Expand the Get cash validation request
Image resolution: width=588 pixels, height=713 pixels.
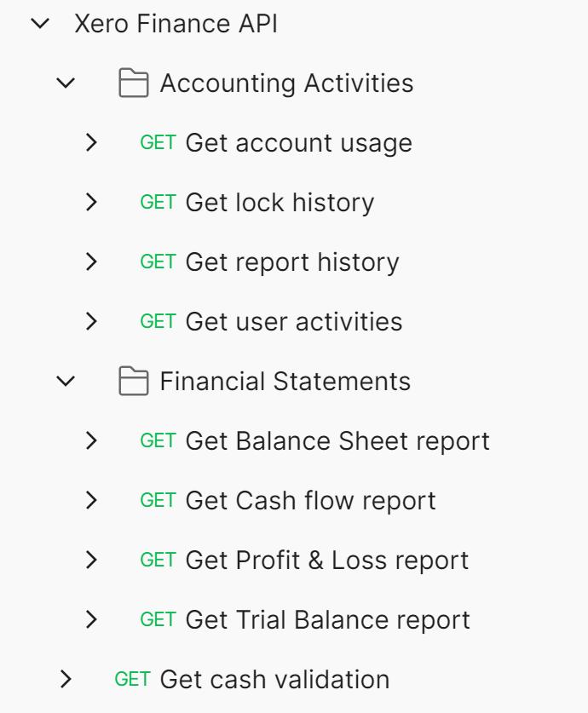66,679
